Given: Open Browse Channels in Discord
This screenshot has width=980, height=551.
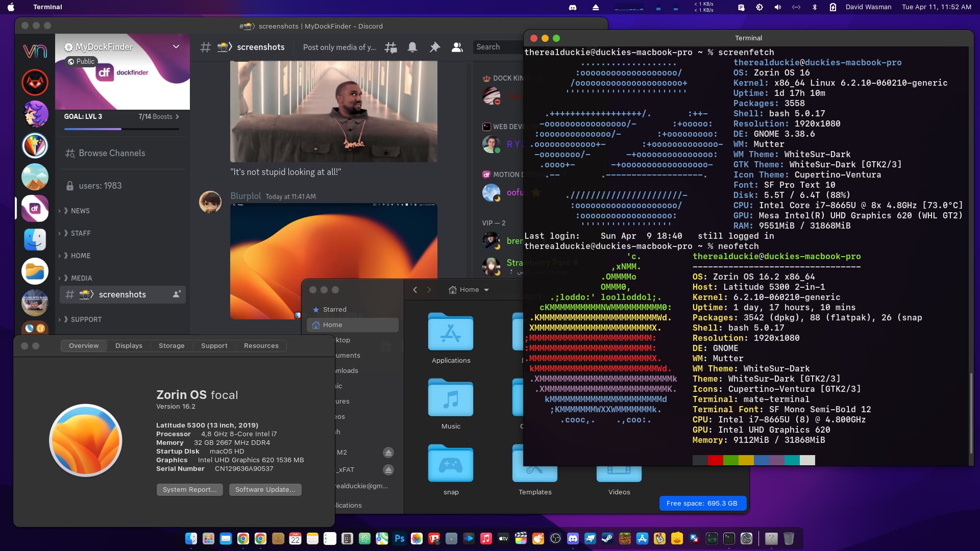Looking at the screenshot, I should click(105, 153).
